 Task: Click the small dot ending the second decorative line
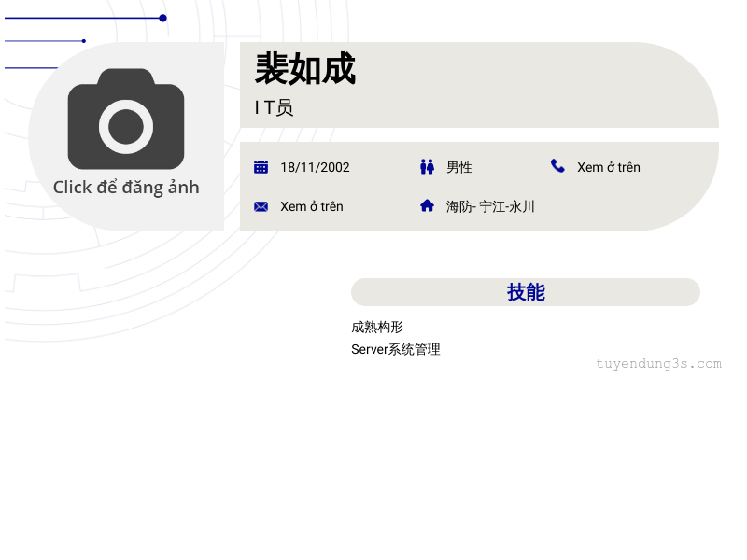[84, 41]
